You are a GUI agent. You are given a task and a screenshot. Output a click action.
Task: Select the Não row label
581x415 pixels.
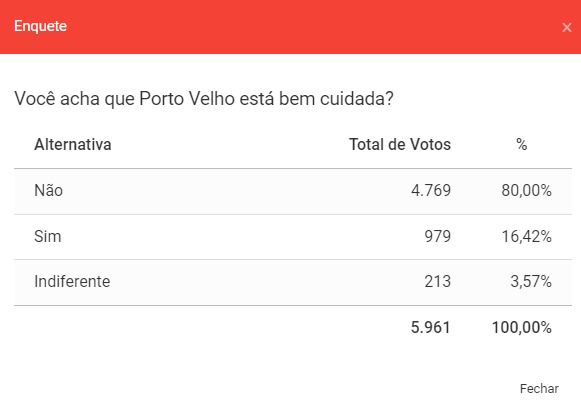49,190
